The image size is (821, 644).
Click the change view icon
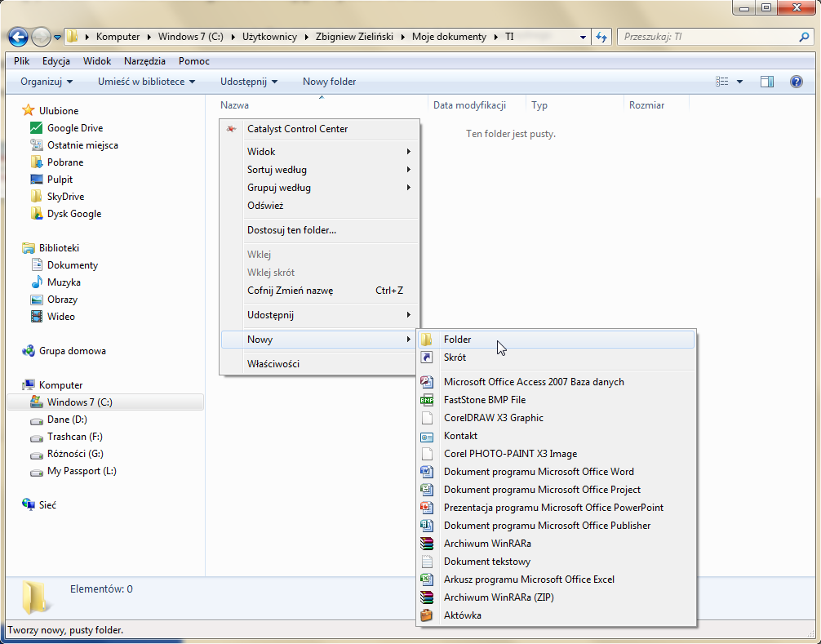(722, 82)
